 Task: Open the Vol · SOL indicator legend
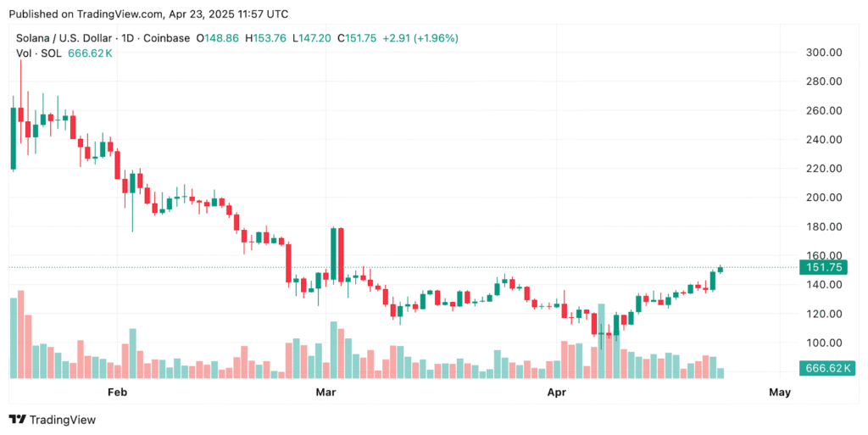click(x=38, y=53)
